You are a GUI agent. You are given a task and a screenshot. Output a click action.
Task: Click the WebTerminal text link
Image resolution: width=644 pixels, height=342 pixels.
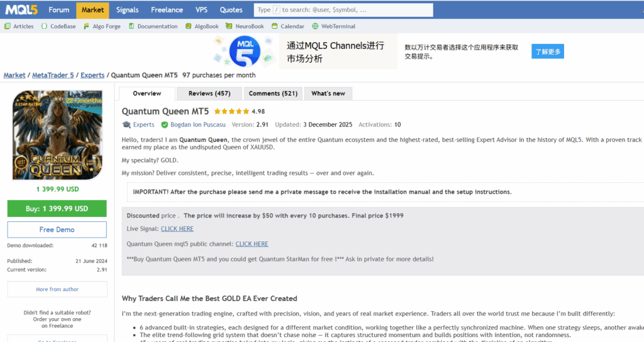[338, 26]
